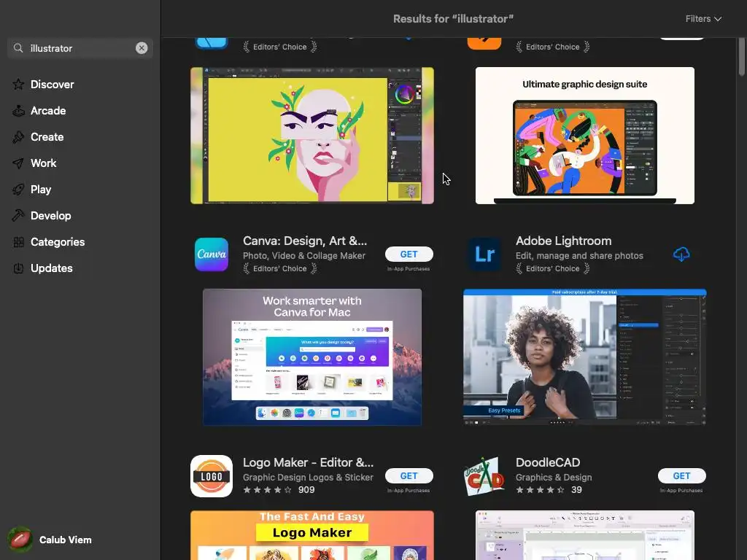Viewport: 747px width, 560px height.
Task: Get the Logo Maker - Editor app
Action: [x=409, y=475]
